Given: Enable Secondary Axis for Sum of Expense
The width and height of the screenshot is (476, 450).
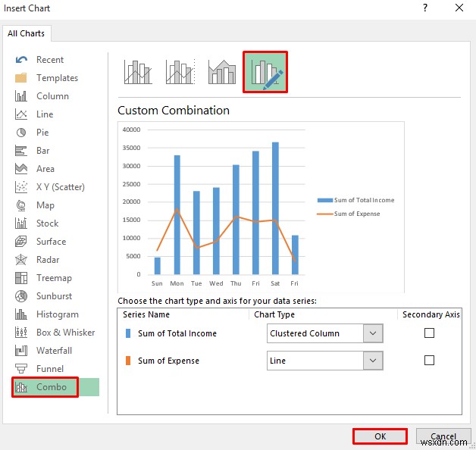Looking at the screenshot, I should 429,361.
